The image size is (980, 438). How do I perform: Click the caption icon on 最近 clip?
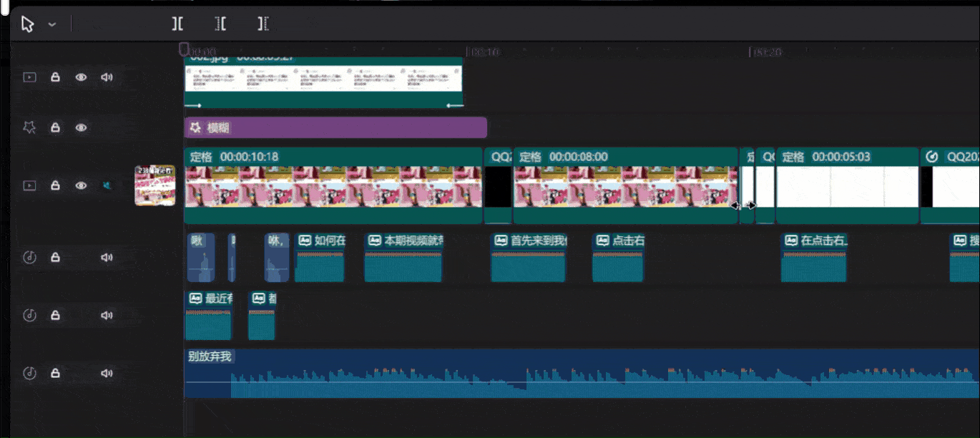(195, 298)
